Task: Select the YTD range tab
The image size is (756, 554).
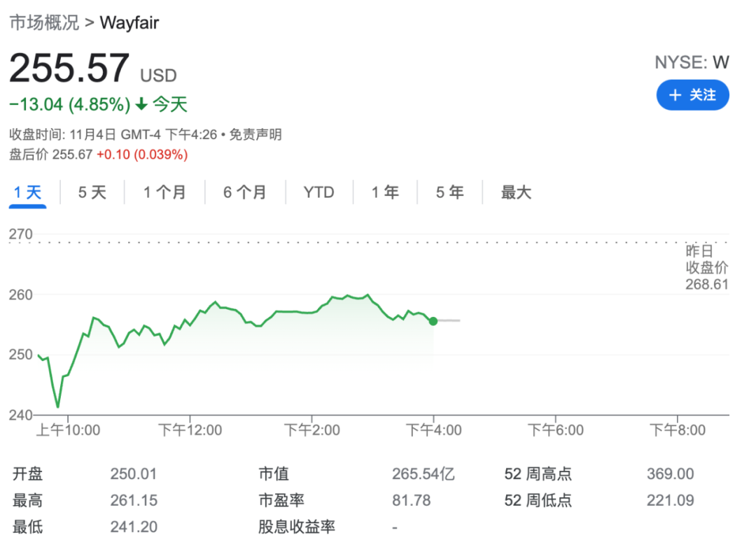Action: pyautogui.click(x=318, y=192)
